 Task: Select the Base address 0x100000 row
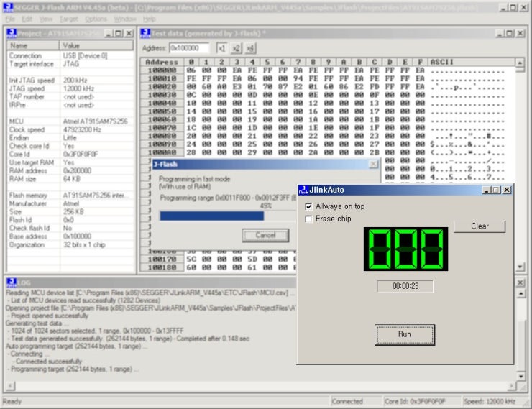[x=70, y=236]
